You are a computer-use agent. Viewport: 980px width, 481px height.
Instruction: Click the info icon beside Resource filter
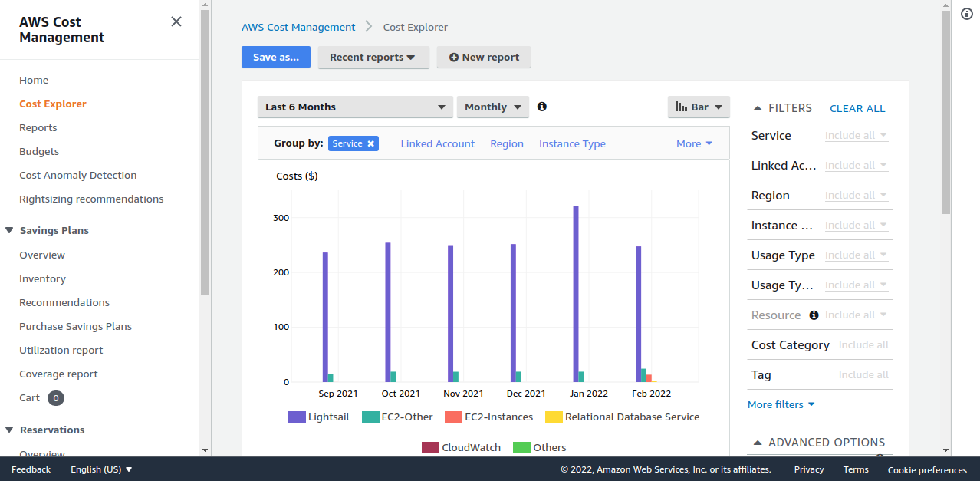[x=814, y=315]
